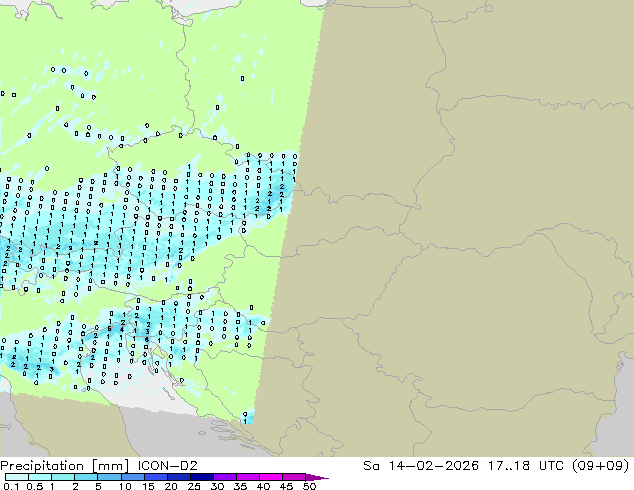Click the date "Sa 14-02-2026"
The image size is (634, 490).
pos(421,466)
